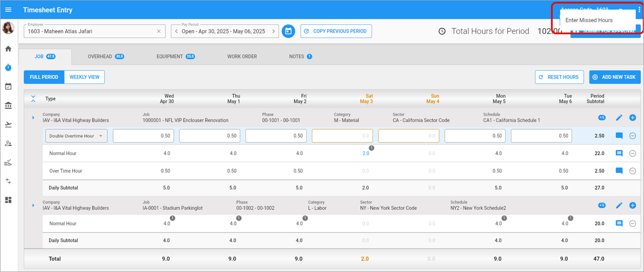Open the Notes tab

pos(301,56)
